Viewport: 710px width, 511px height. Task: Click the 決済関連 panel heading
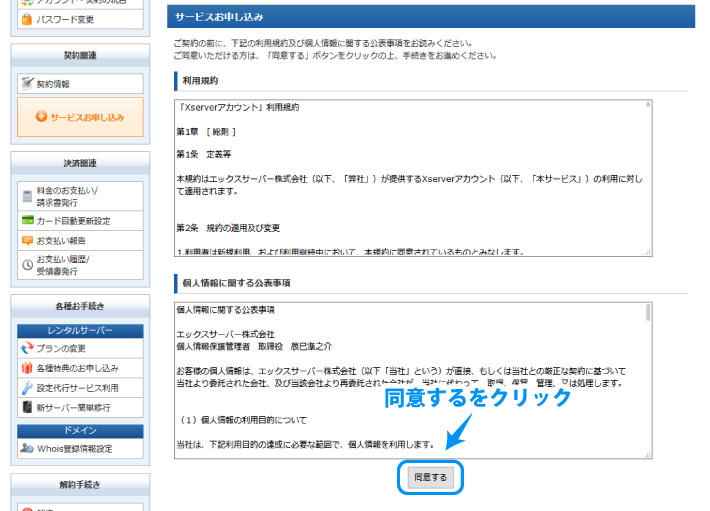coord(80,163)
